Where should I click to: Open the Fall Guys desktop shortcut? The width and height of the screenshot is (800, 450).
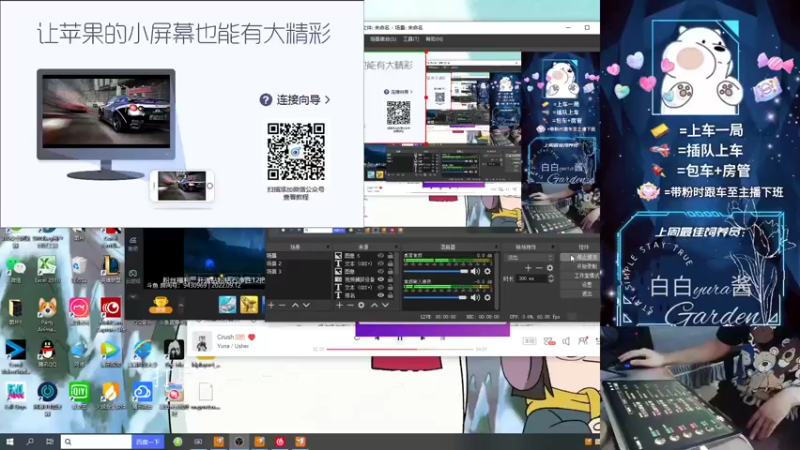pyautogui.click(x=15, y=392)
